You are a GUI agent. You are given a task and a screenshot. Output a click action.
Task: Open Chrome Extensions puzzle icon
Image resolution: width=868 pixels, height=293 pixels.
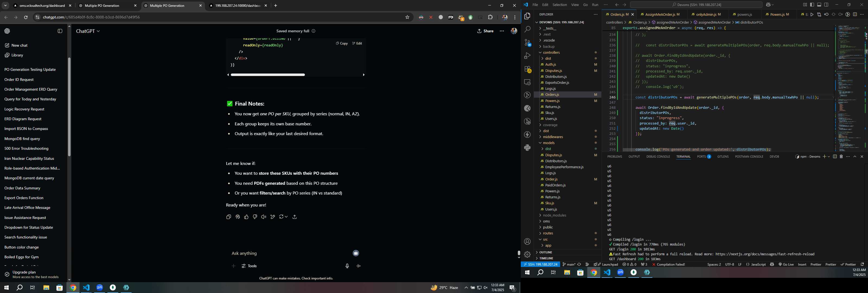[x=490, y=17]
